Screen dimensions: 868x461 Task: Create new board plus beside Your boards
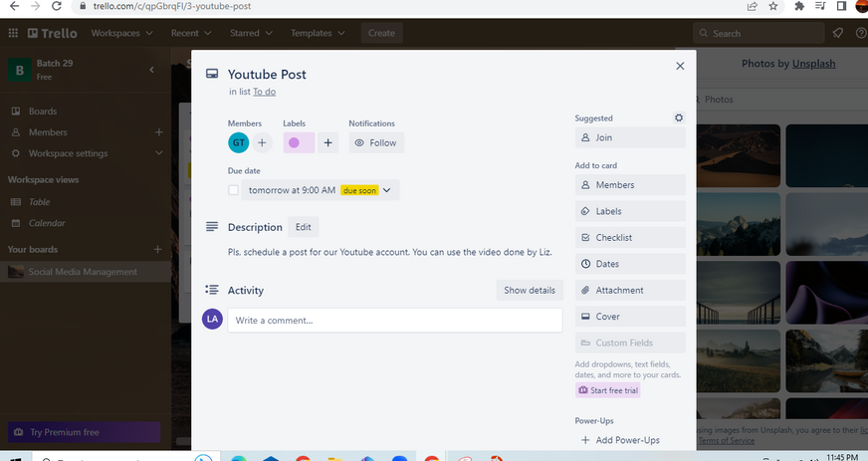(x=157, y=250)
